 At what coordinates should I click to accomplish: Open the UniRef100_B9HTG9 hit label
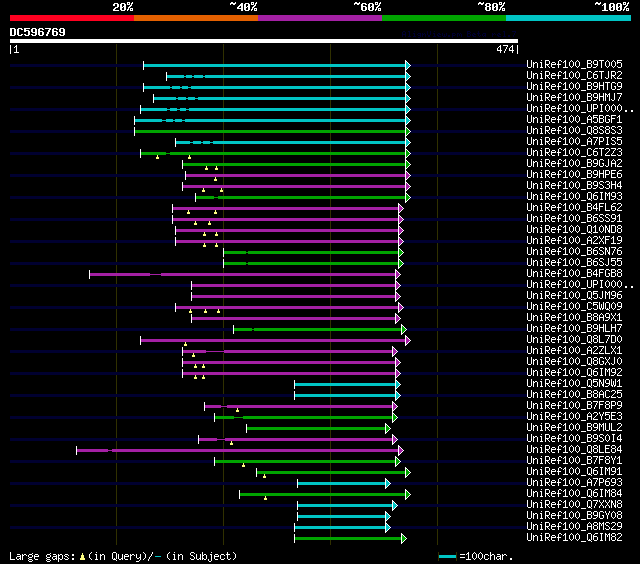coord(574,86)
